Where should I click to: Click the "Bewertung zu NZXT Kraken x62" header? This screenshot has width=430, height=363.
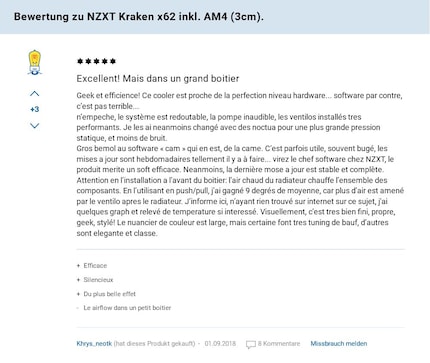(x=139, y=17)
